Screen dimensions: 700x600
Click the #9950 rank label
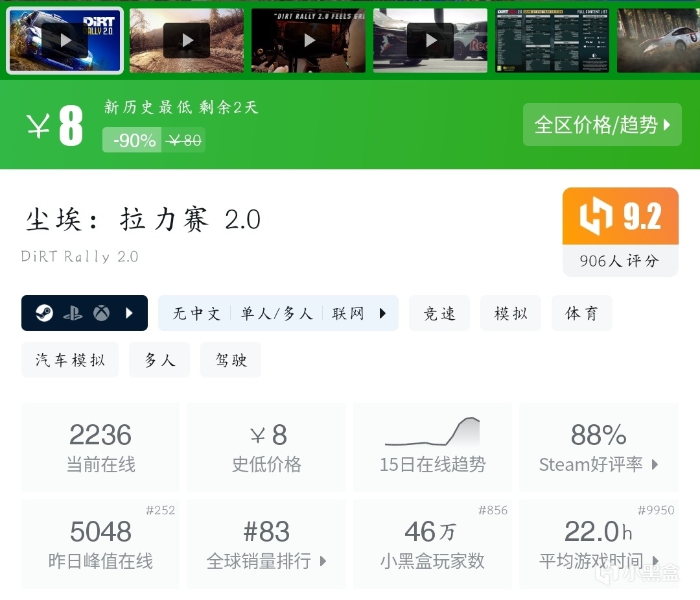(656, 510)
